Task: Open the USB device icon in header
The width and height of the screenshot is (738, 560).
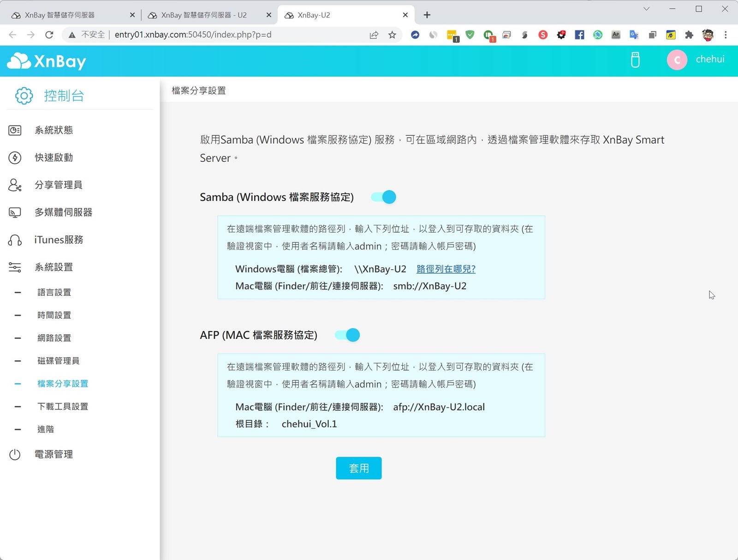Action: [635, 60]
